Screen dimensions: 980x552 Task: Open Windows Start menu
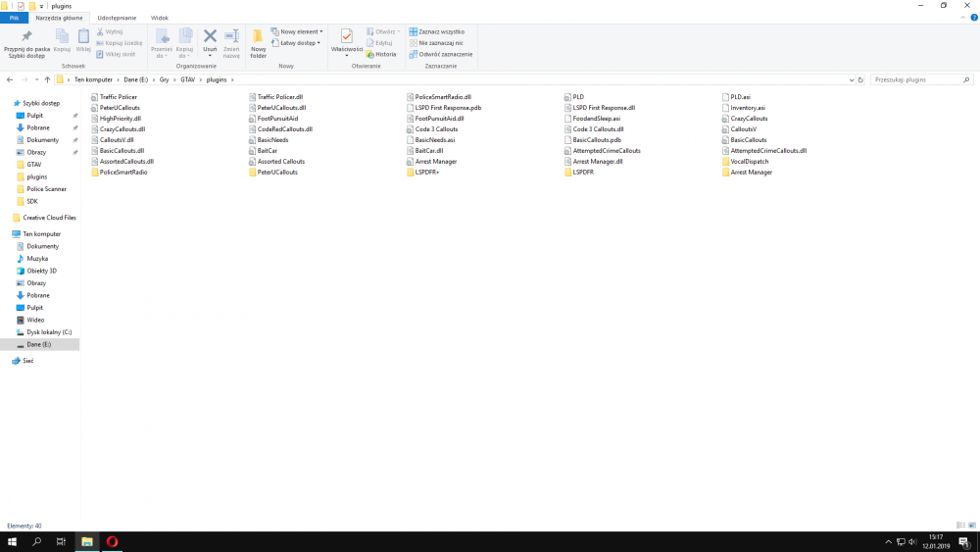(12, 542)
